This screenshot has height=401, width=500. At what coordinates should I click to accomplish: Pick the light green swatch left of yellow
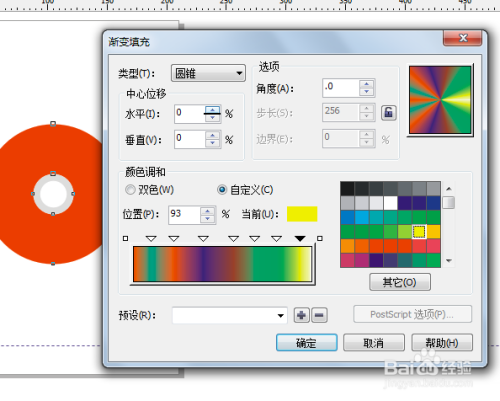click(405, 232)
